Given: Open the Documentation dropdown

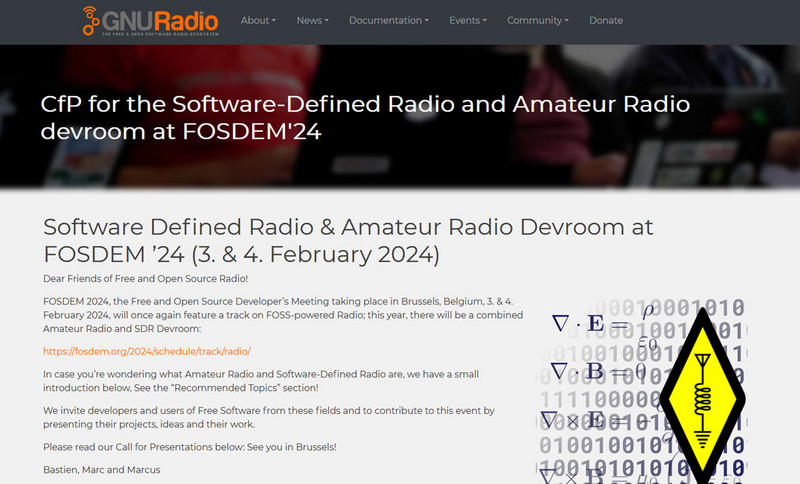Looking at the screenshot, I should point(388,20).
